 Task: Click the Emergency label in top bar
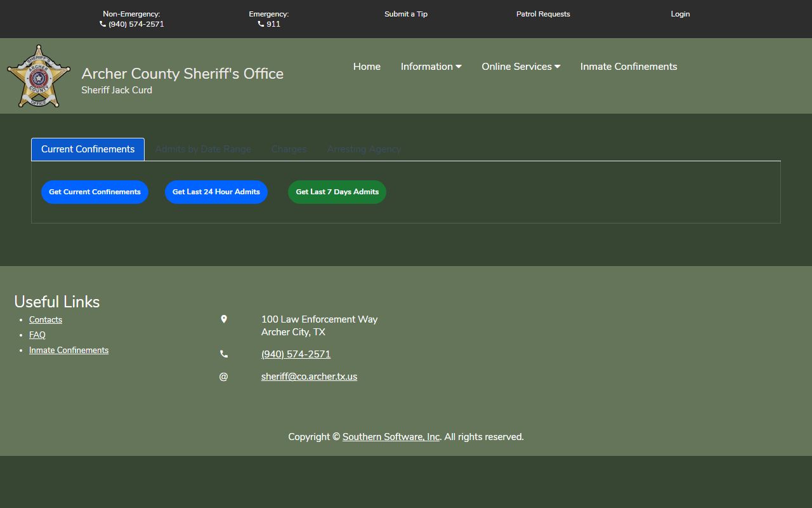point(269,14)
